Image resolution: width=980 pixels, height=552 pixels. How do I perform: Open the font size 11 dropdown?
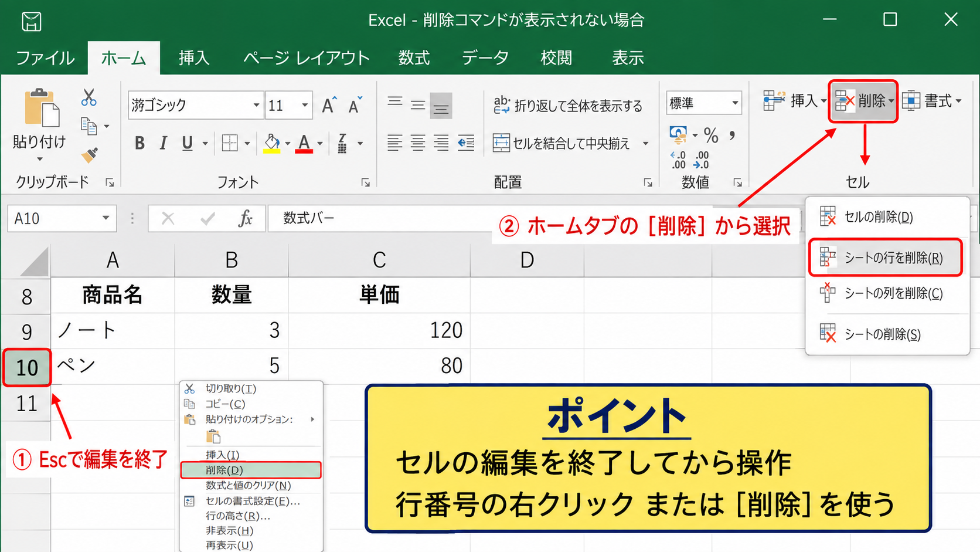tap(305, 105)
